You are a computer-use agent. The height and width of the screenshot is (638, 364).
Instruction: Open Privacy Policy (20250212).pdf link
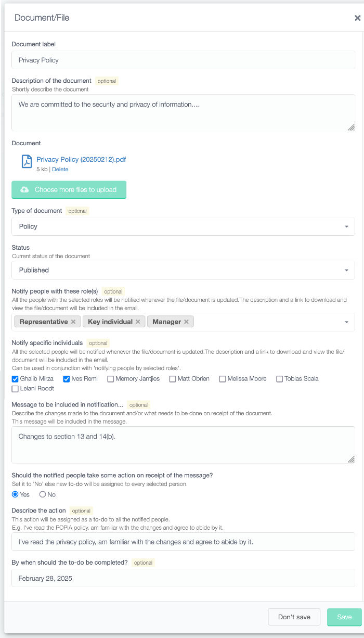click(81, 160)
